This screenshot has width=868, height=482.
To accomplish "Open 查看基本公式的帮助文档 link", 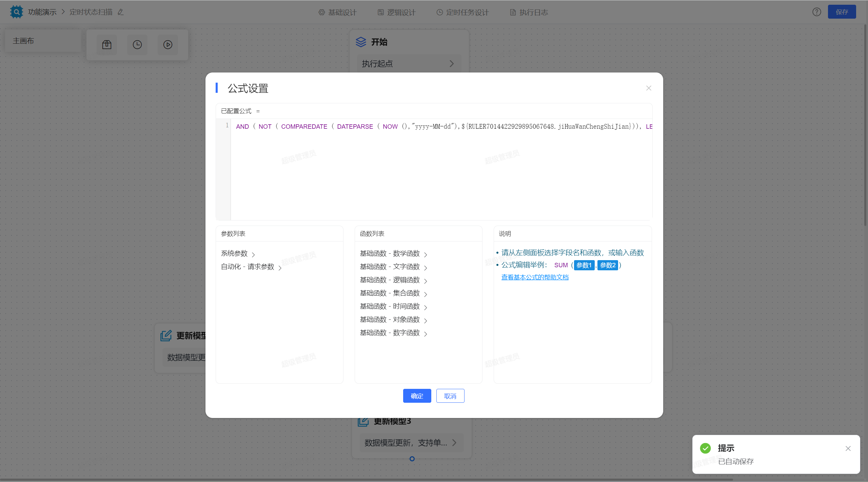I will [x=535, y=277].
